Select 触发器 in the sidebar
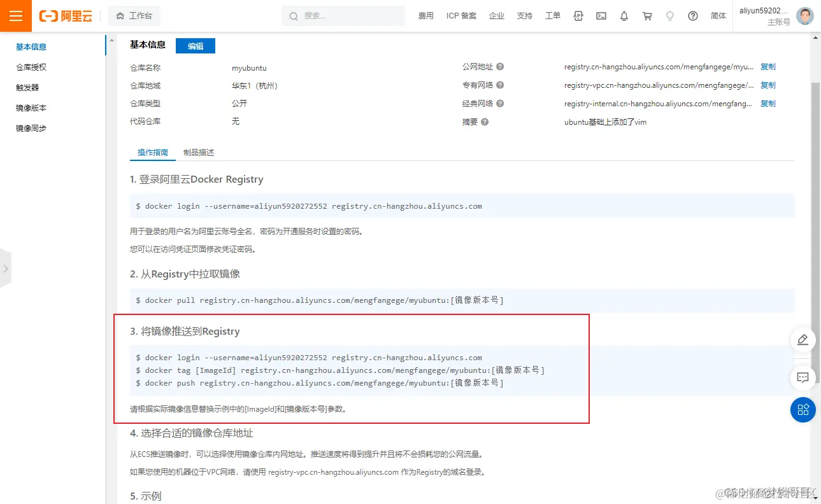Image resolution: width=821 pixels, height=504 pixels. (27, 87)
